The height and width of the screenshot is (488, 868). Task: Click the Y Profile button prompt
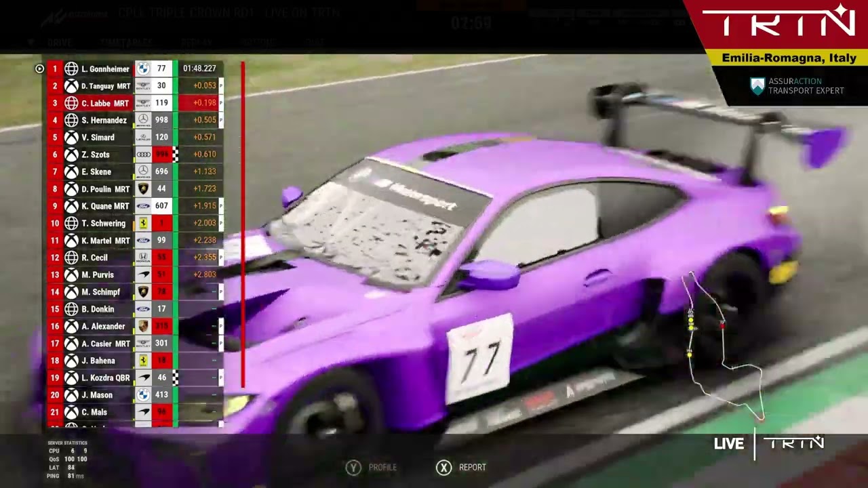[x=372, y=468]
